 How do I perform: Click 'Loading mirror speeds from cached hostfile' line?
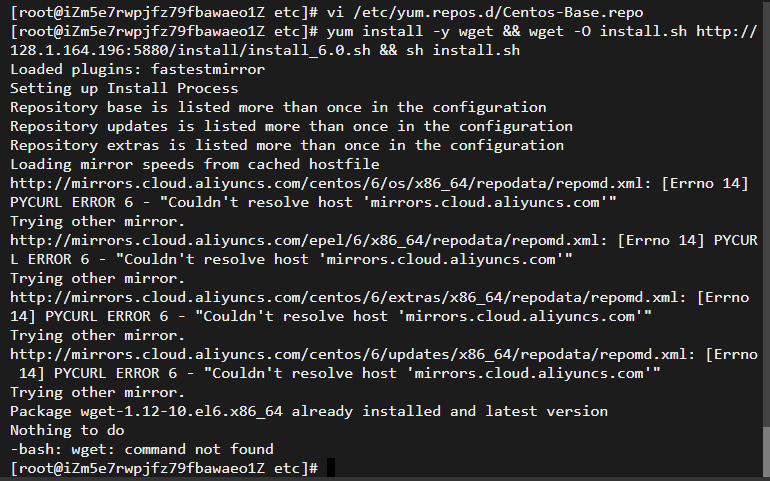pyautogui.click(x=194, y=164)
